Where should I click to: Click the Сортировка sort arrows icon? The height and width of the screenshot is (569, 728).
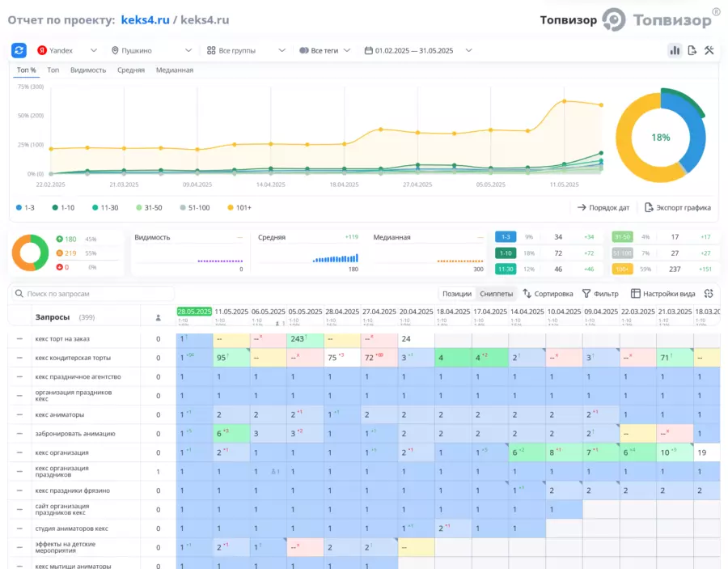coord(527,294)
